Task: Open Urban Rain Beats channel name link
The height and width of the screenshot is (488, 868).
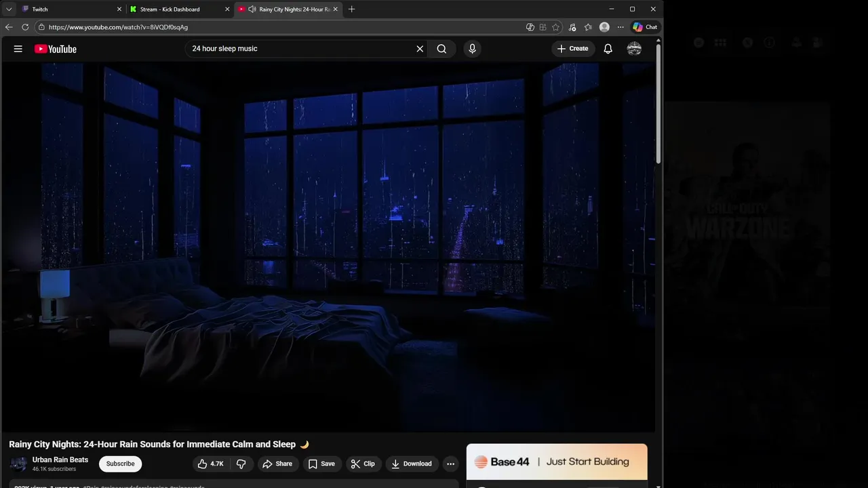Action: [x=60, y=460]
